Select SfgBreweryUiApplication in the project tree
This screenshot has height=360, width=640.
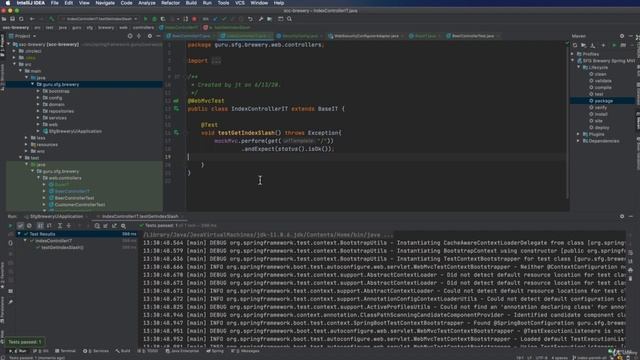pyautogui.click(x=75, y=131)
